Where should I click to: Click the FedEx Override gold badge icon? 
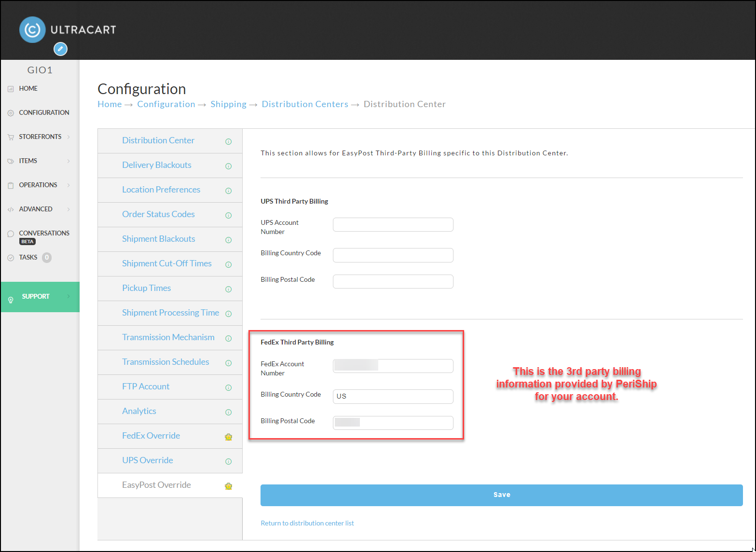229,437
